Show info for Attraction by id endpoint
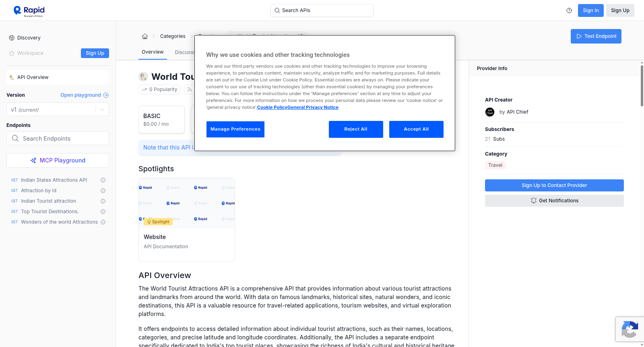 [103, 191]
